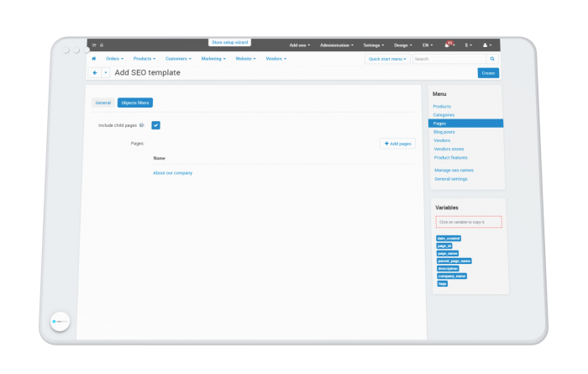Open the Customers menu
Viewport: 588px width, 374px height.
pyautogui.click(x=178, y=59)
